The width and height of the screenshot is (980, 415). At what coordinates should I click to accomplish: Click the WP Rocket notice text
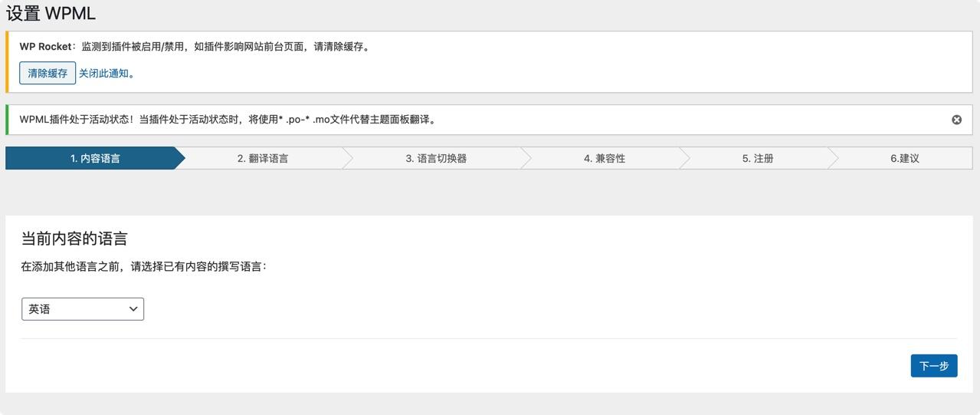pyautogui.click(x=196, y=46)
